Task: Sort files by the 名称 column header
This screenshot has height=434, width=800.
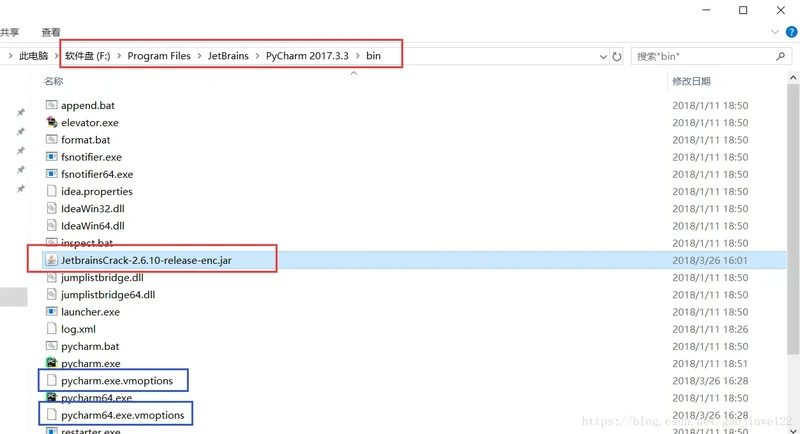Action: [54, 81]
